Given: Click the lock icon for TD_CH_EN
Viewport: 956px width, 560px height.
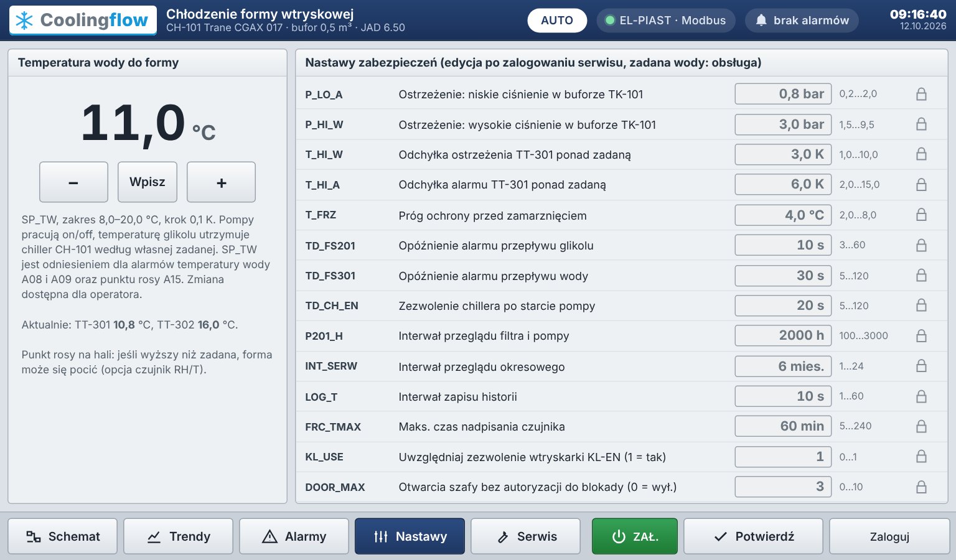Looking at the screenshot, I should tap(921, 306).
